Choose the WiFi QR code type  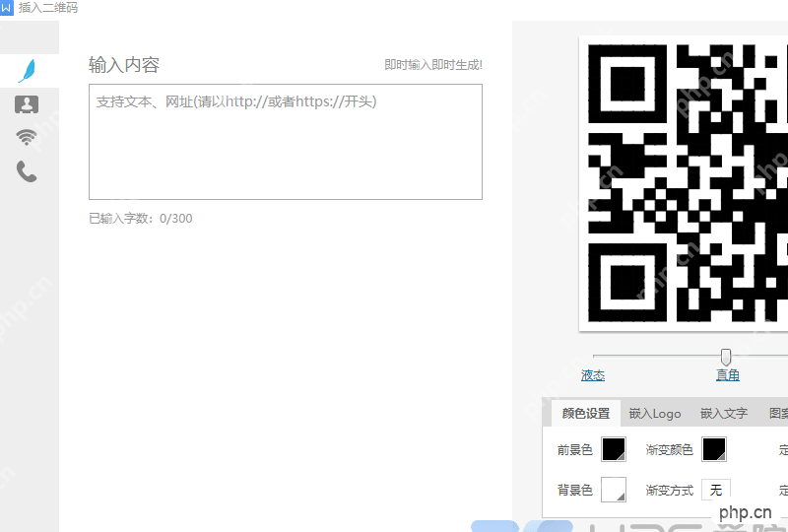[x=27, y=137]
